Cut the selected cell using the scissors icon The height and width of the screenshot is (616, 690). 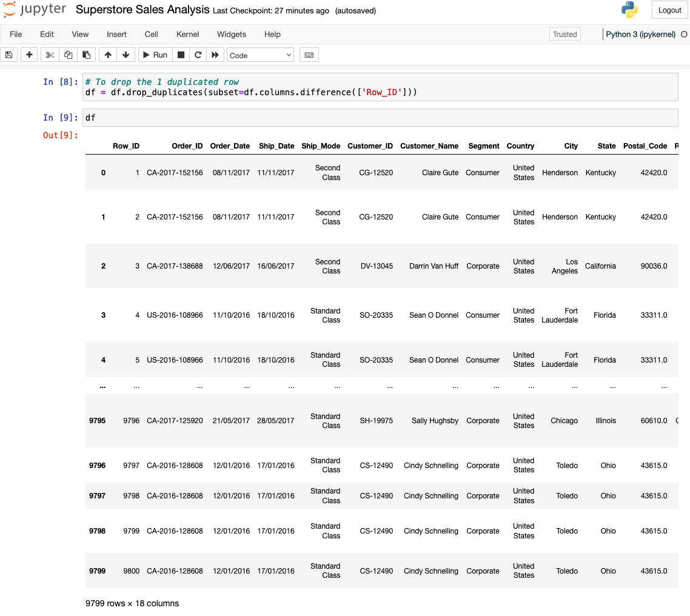click(50, 55)
